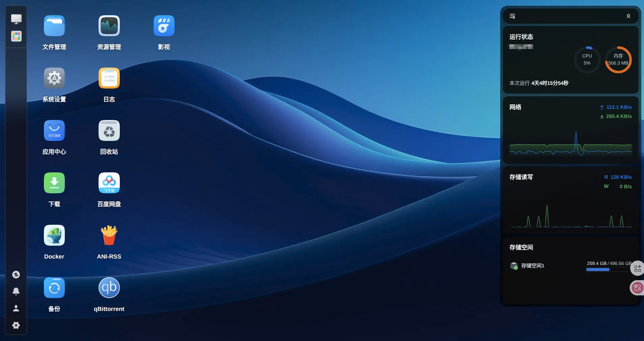This screenshot has width=644, height=341.
Task: Click the 存储空间 widget title
Action: pyautogui.click(x=521, y=247)
